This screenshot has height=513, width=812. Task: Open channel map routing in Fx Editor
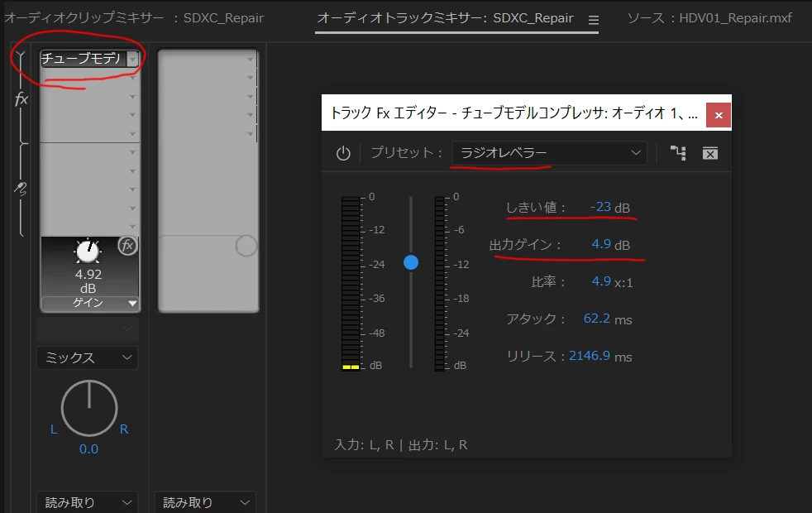(x=678, y=153)
